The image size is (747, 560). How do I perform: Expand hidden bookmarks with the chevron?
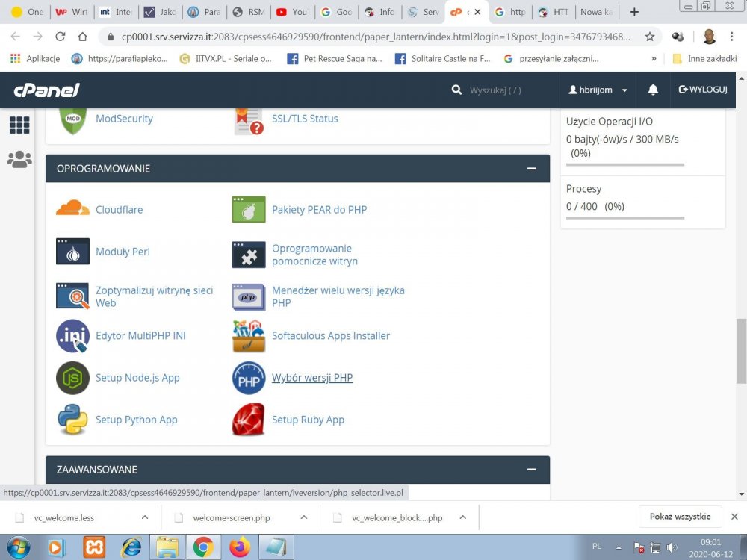[x=654, y=58]
